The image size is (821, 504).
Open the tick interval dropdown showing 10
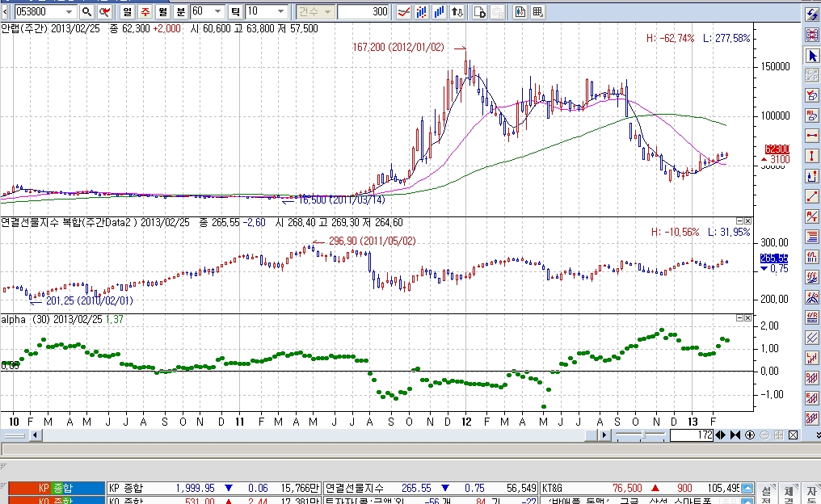pyautogui.click(x=281, y=11)
